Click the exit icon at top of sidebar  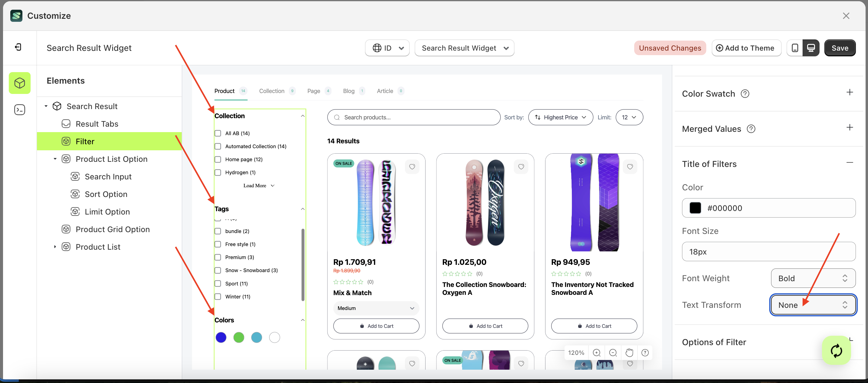click(18, 47)
